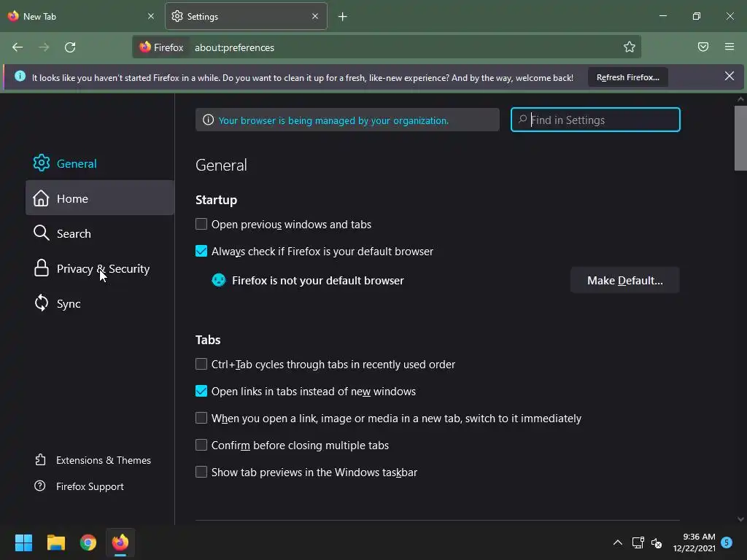Launch Google Chrome from the taskbar
Screen dimensions: 747x560
(88, 542)
